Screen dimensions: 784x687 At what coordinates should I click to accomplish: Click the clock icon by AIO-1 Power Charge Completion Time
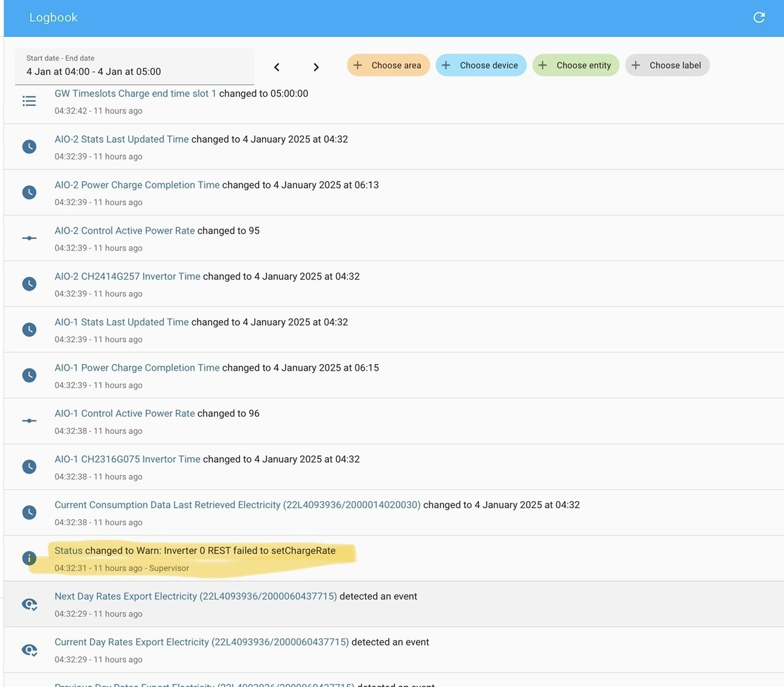tap(29, 376)
